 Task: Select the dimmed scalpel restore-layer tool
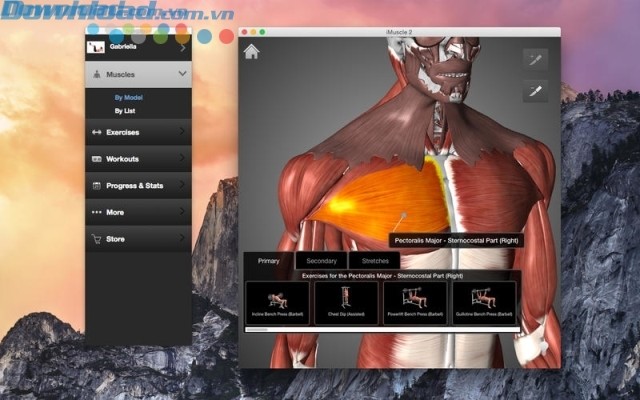[536, 60]
